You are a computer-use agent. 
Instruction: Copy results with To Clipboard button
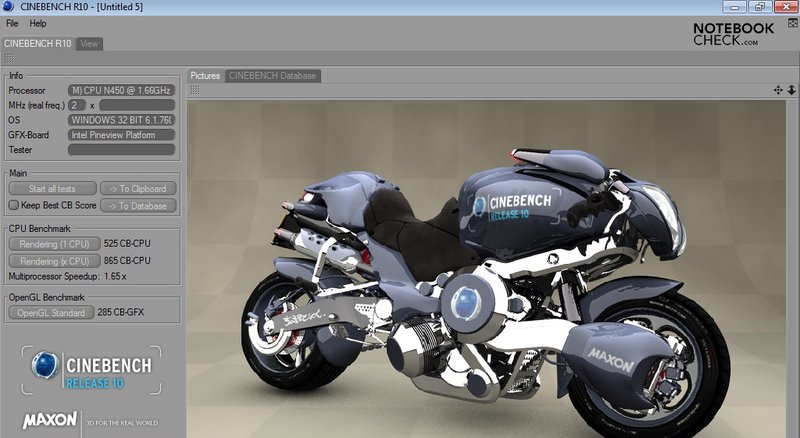[x=138, y=188]
